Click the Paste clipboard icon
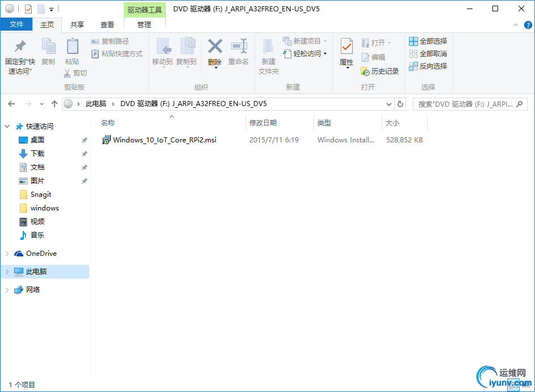Image resolution: width=535 pixels, height=392 pixels. [x=72, y=46]
